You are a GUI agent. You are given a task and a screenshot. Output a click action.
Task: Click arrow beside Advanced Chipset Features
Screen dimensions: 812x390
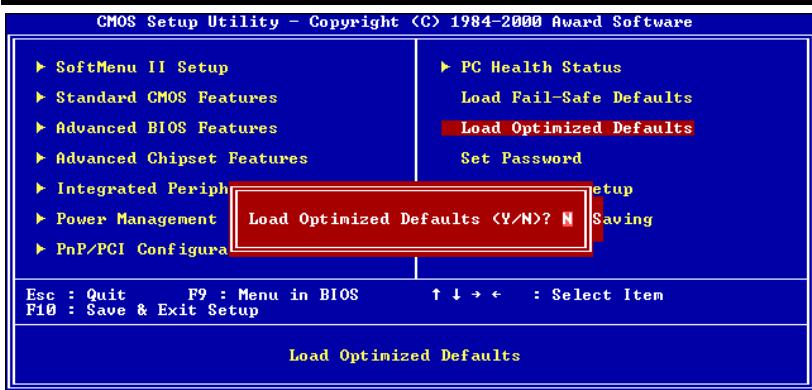(41, 158)
